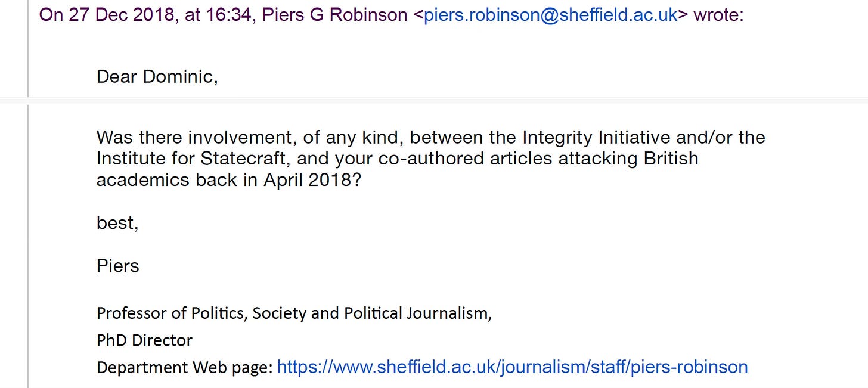Click the "Department Web page:" label
The image size is (868, 388).
[184, 367]
